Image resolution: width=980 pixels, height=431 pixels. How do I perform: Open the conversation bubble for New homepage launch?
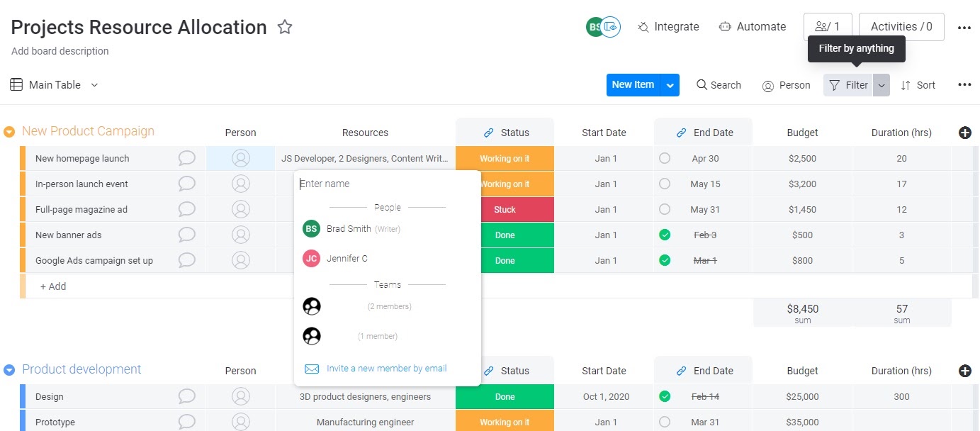[187, 159]
